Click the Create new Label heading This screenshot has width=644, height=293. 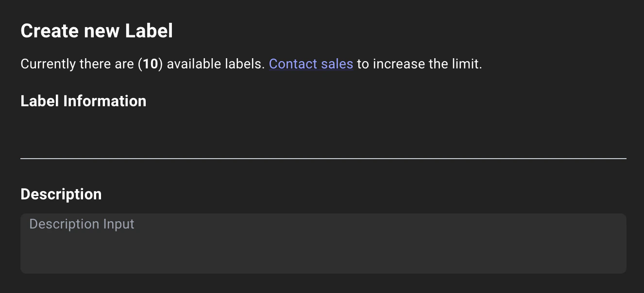tap(96, 31)
